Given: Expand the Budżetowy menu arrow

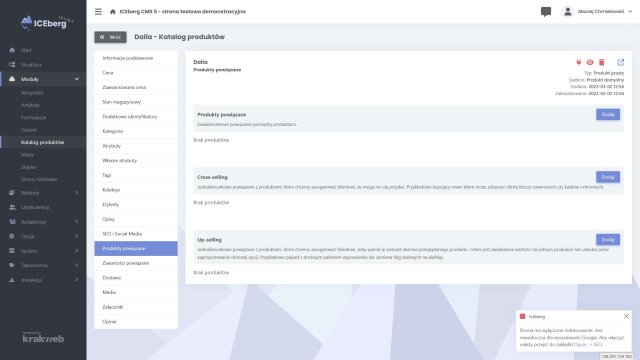Looking at the screenshot, I should (76, 222).
